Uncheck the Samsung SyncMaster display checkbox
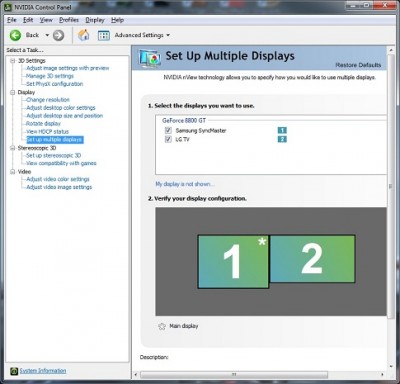This screenshot has width=400, height=384. point(168,130)
